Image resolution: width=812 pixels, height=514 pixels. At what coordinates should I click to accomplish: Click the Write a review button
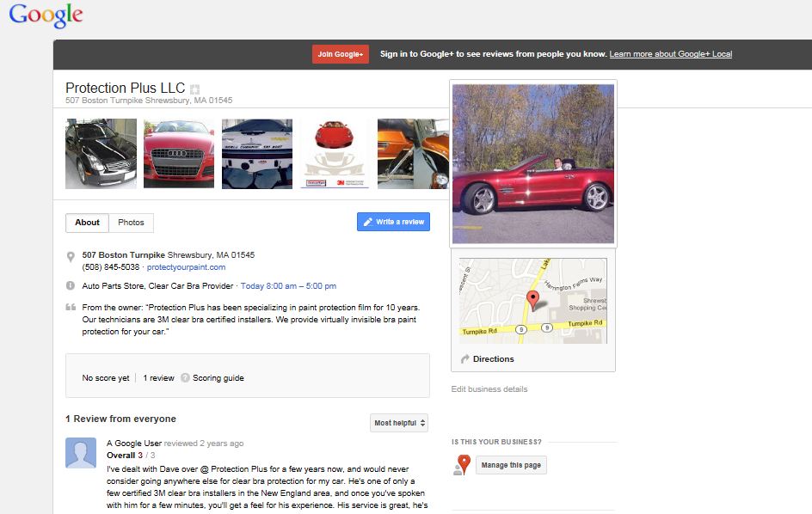(x=394, y=222)
